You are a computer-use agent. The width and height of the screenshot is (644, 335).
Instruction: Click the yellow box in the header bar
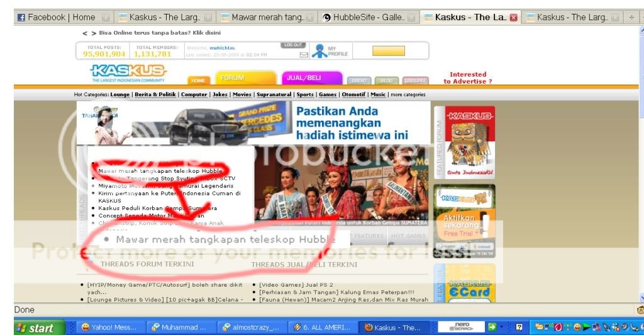click(389, 50)
